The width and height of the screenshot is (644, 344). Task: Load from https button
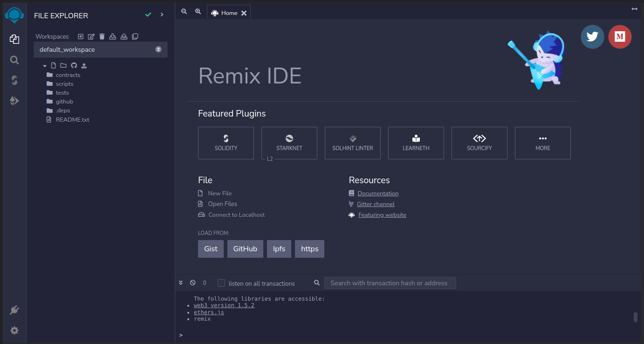tap(309, 249)
